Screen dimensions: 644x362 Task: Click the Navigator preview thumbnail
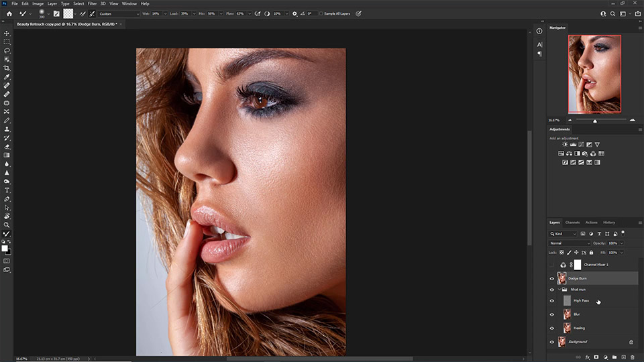point(594,74)
